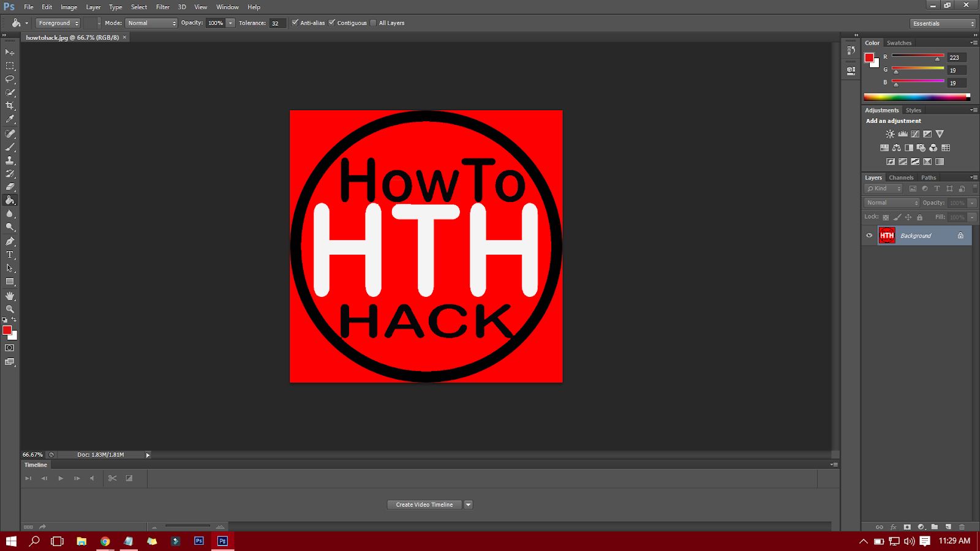
Task: Add a Brightness/Contrast adjustment
Action: 890,134
